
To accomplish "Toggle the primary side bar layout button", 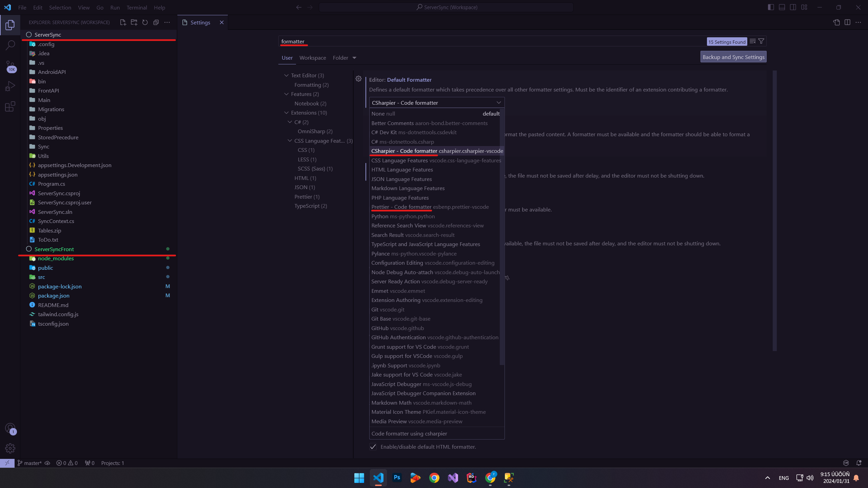I will (x=771, y=7).
